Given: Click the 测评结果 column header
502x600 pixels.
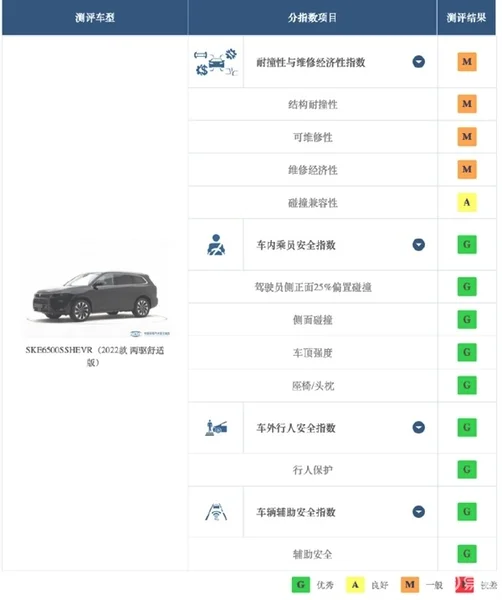Looking at the screenshot, I should tap(466, 18).
